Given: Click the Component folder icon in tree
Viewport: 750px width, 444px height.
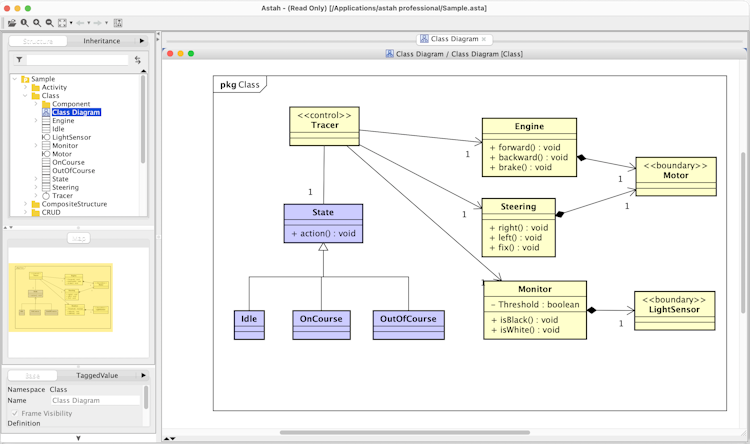Looking at the screenshot, I should click(x=46, y=104).
